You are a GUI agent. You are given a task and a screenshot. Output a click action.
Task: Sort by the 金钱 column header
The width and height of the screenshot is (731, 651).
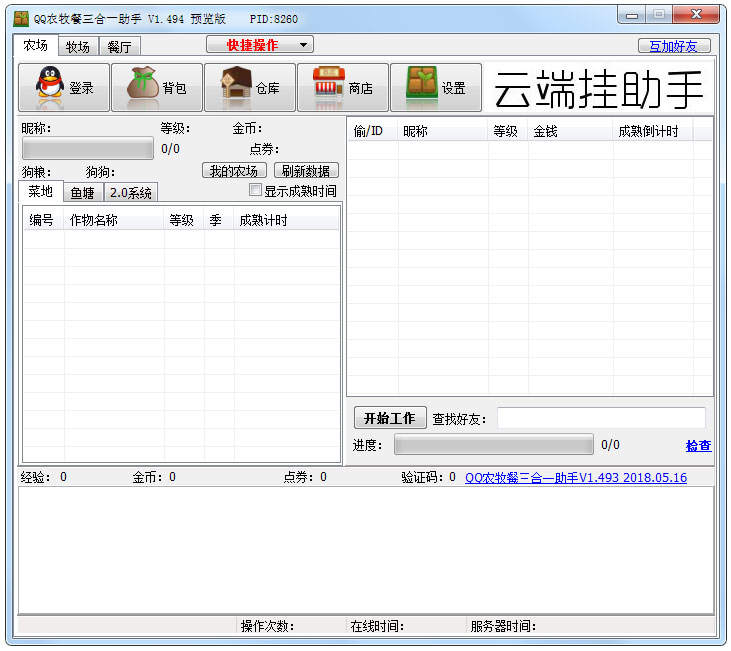pos(570,131)
